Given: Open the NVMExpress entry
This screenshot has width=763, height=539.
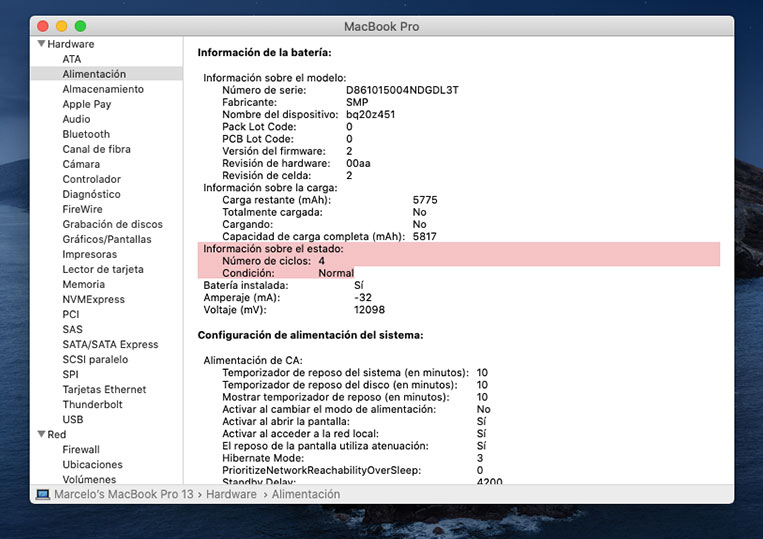Looking at the screenshot, I should 93,299.
